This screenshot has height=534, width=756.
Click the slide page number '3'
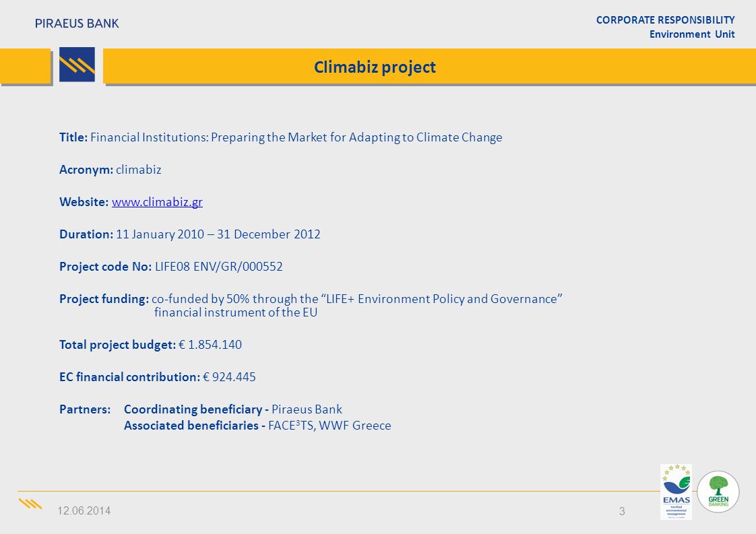tap(622, 511)
